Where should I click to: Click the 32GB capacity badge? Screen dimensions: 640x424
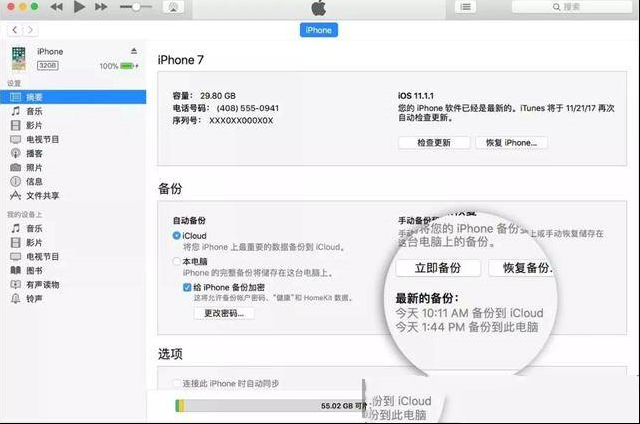pos(48,65)
